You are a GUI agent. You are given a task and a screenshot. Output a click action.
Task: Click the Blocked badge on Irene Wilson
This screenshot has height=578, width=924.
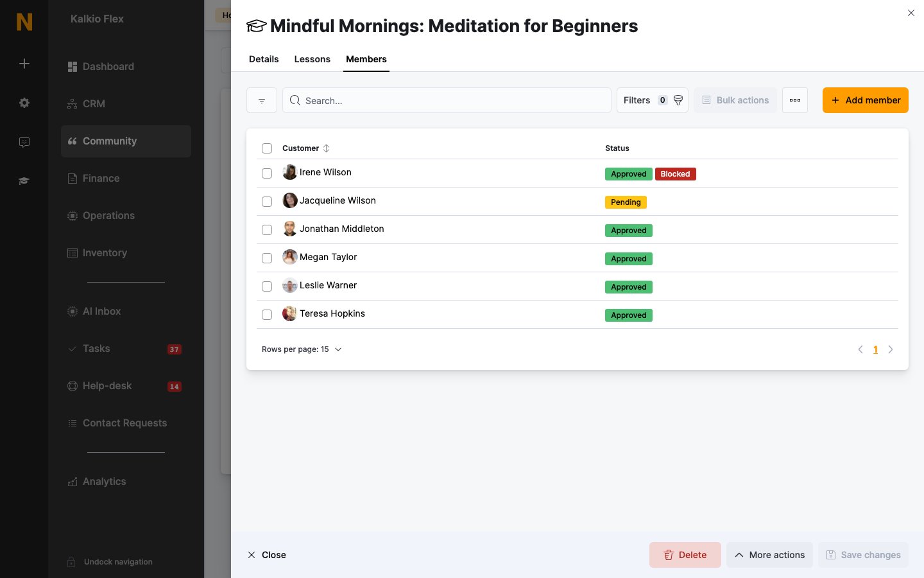coord(676,174)
